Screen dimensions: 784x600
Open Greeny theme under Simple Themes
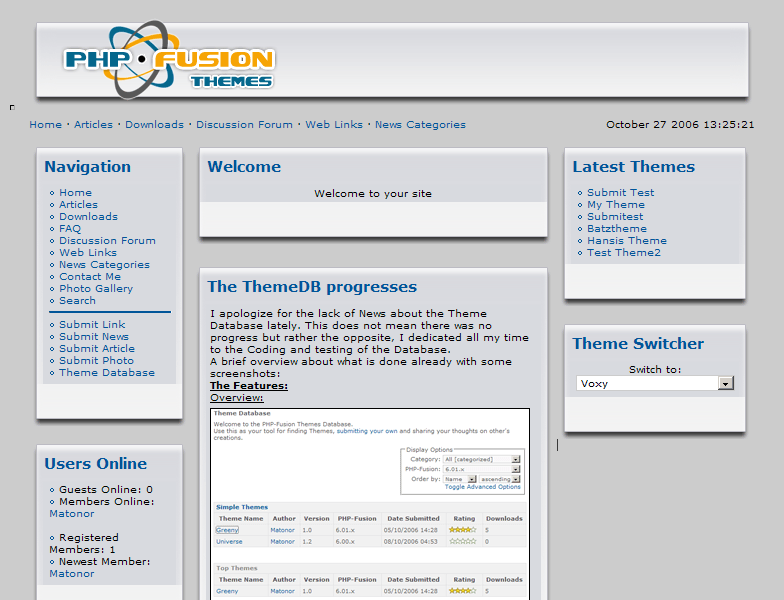click(x=227, y=530)
